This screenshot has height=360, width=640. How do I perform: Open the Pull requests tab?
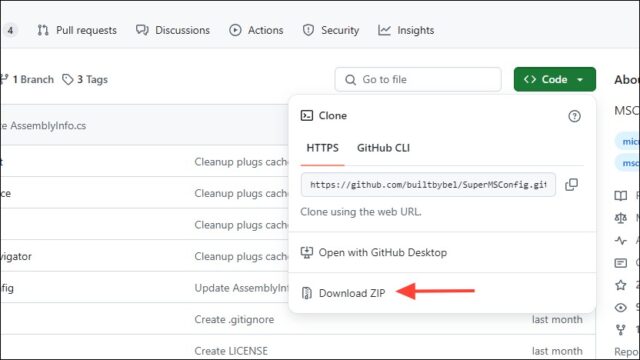tap(77, 30)
